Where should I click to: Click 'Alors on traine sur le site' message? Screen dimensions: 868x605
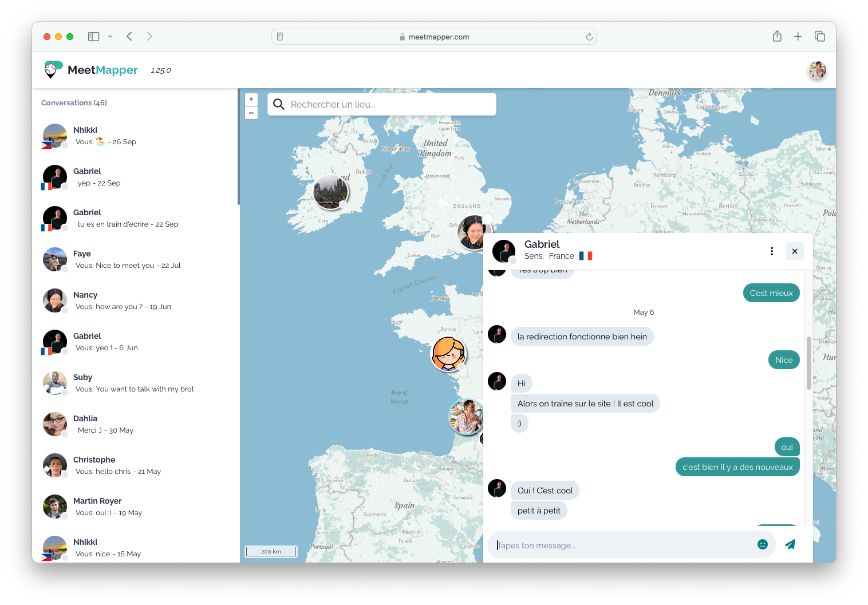click(585, 404)
